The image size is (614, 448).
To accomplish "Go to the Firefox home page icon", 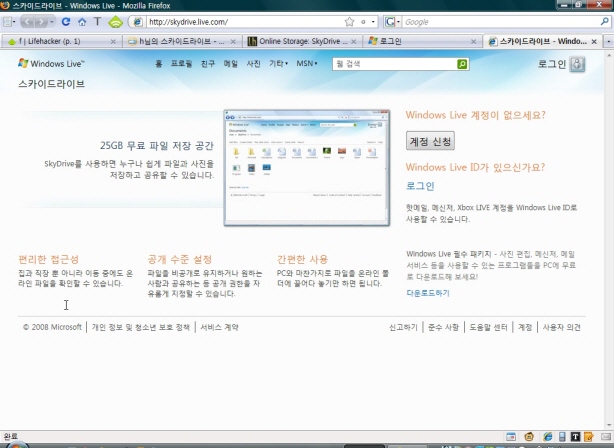I will (82, 22).
